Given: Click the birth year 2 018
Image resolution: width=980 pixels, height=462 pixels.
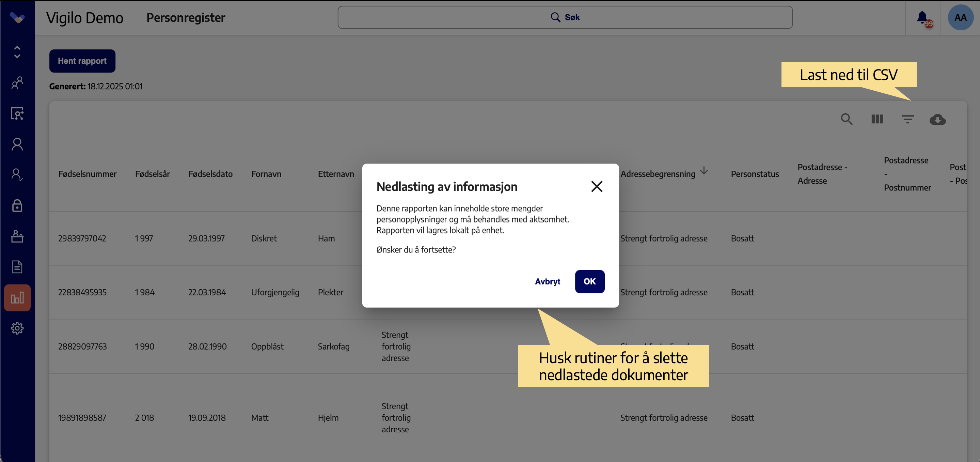Looking at the screenshot, I should click(144, 418).
